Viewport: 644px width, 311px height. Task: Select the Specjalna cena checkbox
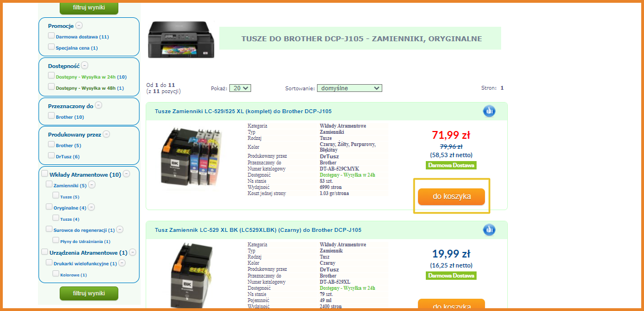(51, 47)
